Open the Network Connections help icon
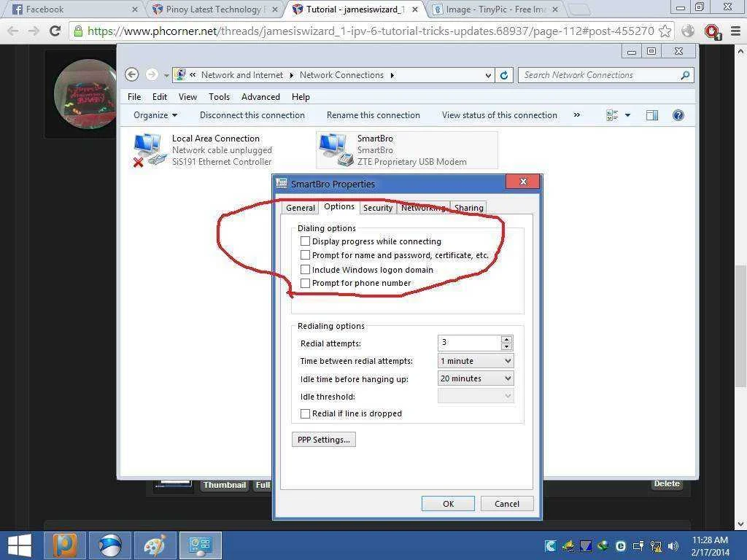The image size is (747, 560). coord(678,115)
